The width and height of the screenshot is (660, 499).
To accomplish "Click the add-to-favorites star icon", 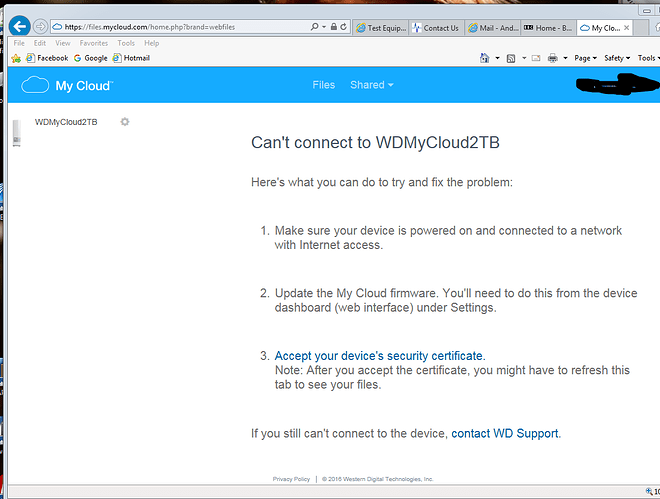I will 16,58.
